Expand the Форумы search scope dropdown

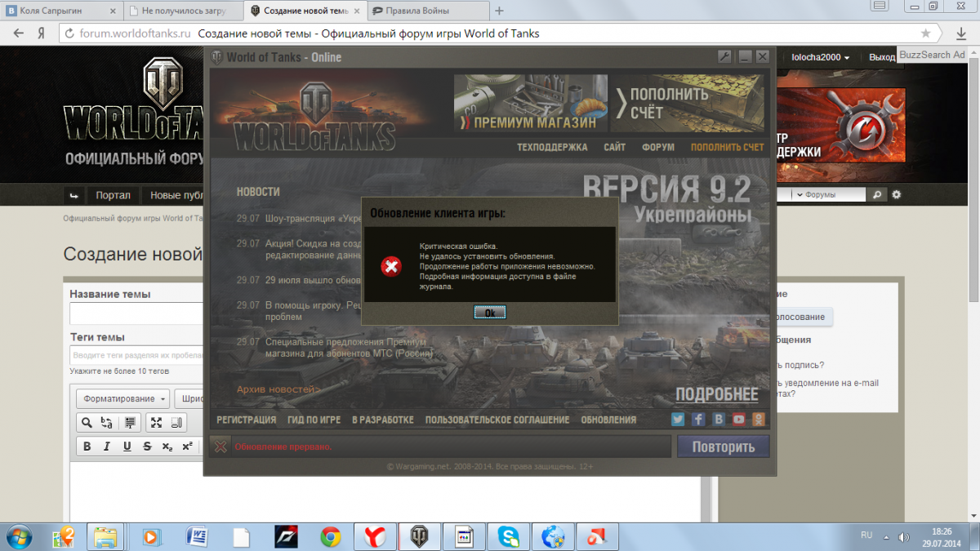click(x=831, y=195)
